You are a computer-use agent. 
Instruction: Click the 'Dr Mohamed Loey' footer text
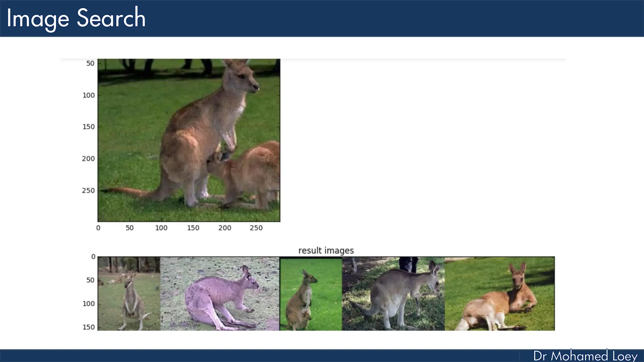coord(585,356)
